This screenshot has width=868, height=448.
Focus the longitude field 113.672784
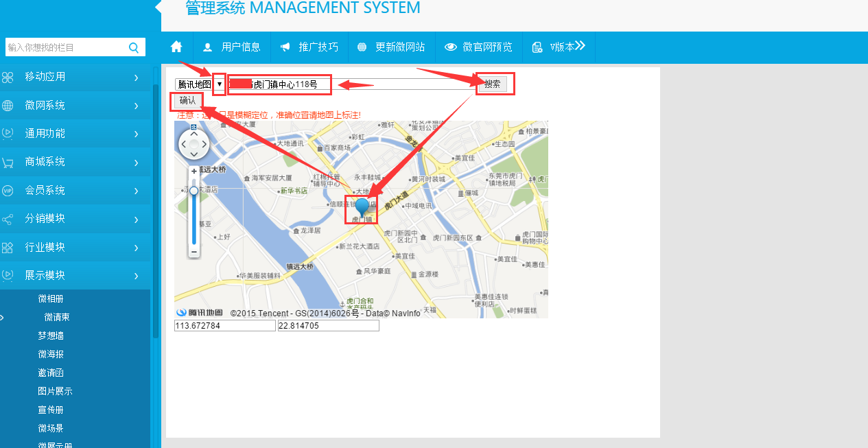click(224, 326)
